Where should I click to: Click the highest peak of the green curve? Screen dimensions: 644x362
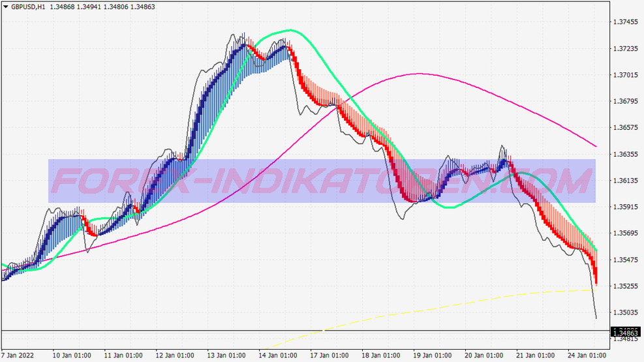coord(289,30)
